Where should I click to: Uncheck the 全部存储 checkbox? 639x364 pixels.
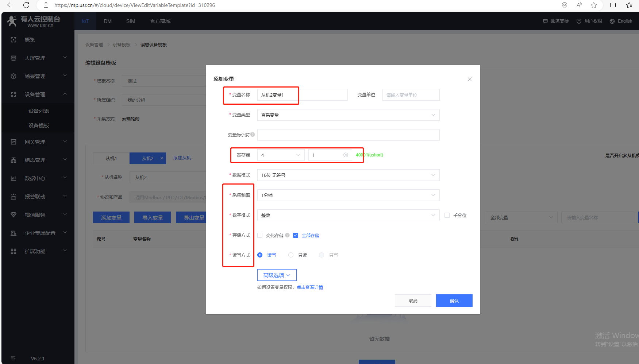point(296,235)
